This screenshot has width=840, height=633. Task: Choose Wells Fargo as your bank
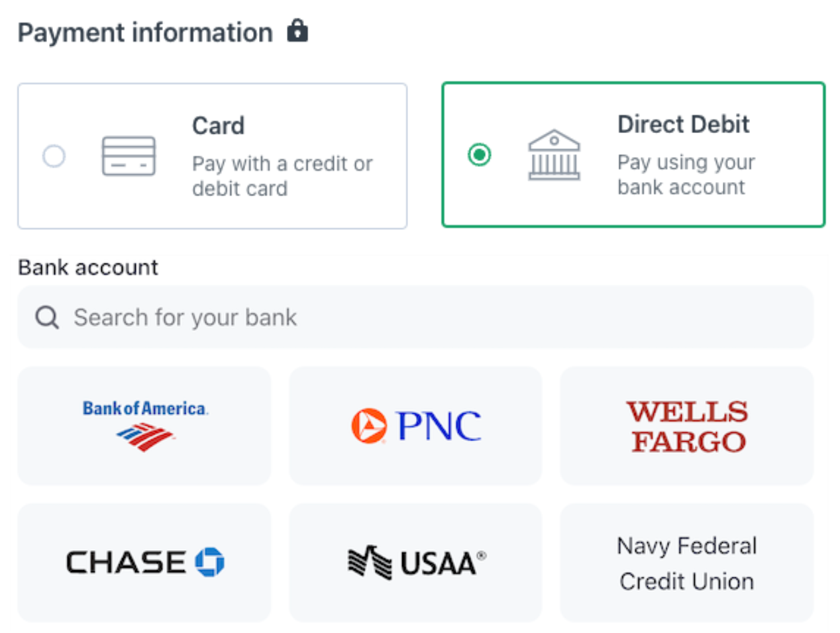click(687, 424)
